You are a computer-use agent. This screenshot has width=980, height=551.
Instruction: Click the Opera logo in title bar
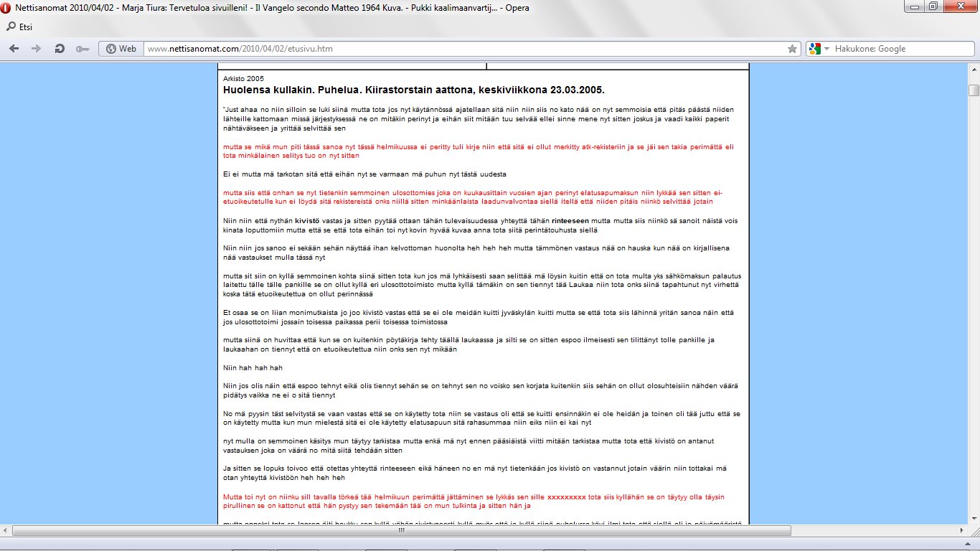click(7, 7)
